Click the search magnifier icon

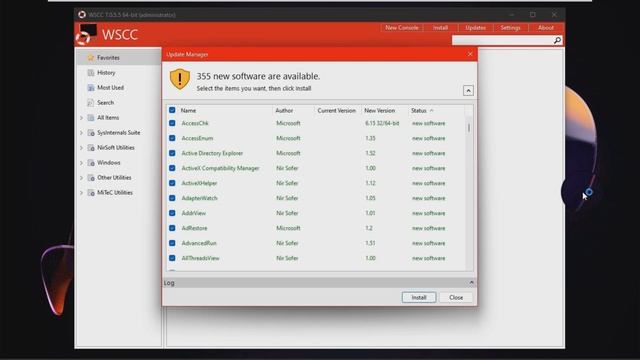(557, 40)
